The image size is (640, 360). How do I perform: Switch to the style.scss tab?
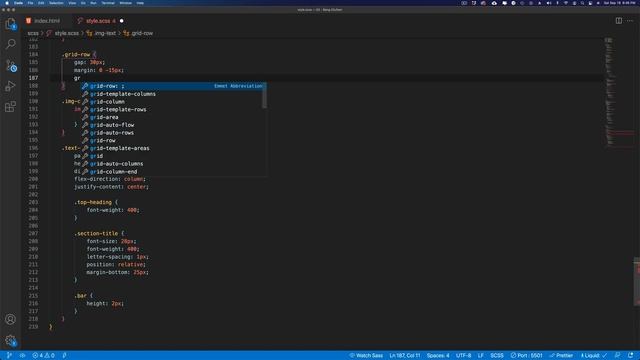tap(101, 20)
